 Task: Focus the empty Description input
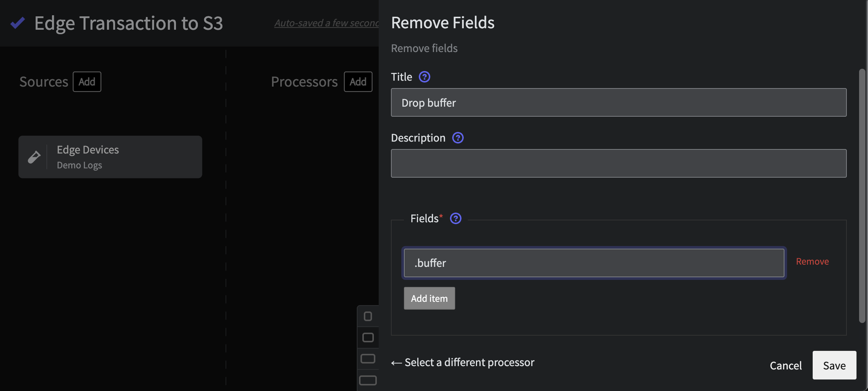[619, 164]
